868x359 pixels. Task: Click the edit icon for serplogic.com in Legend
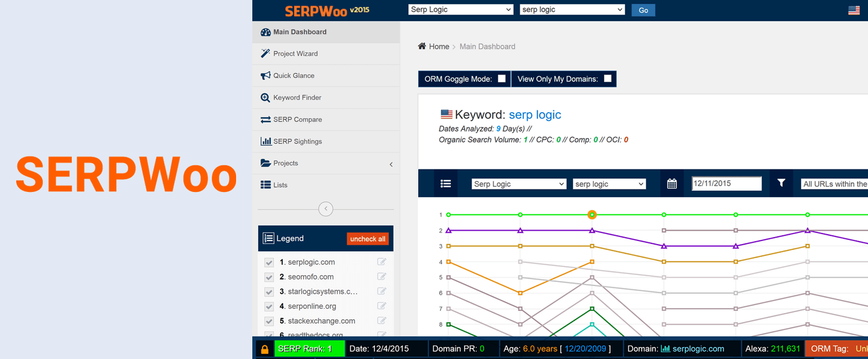click(381, 262)
